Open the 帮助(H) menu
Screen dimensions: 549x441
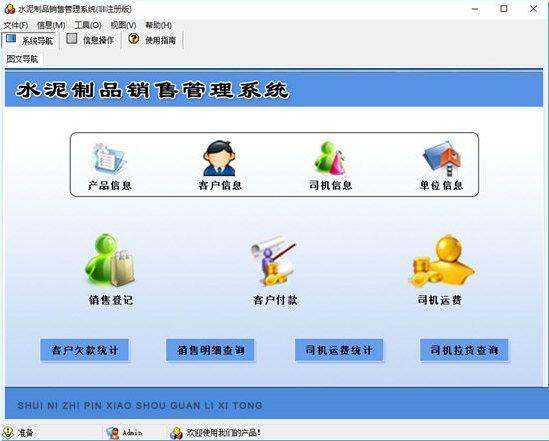159,25
